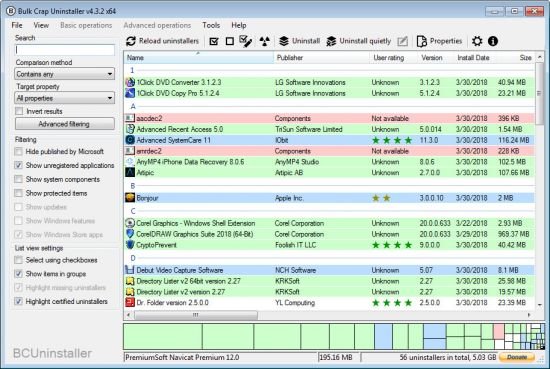Open Properties from the toolbar
This screenshot has height=369, width=550.
[x=439, y=41]
